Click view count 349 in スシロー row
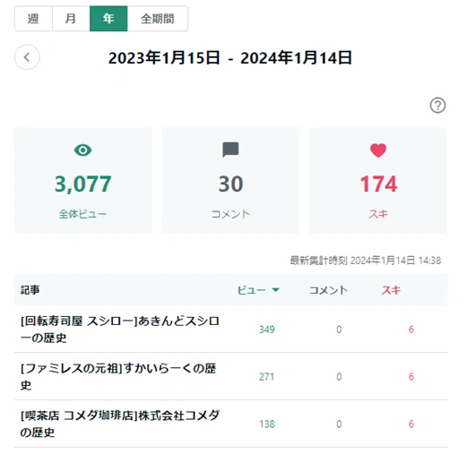This screenshot has height=454, width=476. pos(267,330)
